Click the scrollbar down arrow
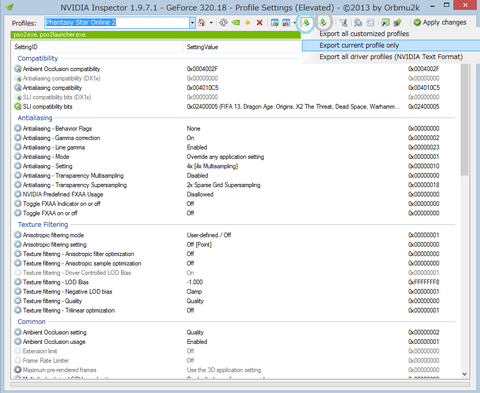This screenshot has width=480, height=393. point(465,374)
